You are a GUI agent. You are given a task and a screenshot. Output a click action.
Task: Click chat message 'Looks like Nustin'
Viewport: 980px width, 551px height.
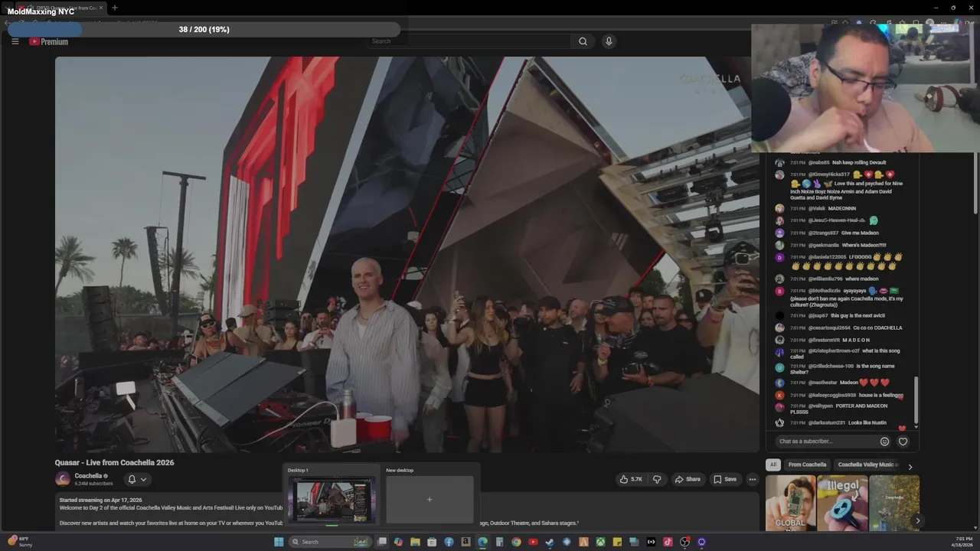(867, 422)
